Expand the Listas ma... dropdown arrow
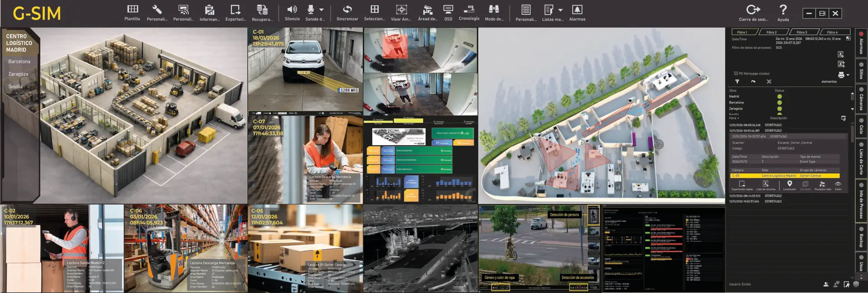Viewport: 868px width, 293px height. click(x=561, y=10)
